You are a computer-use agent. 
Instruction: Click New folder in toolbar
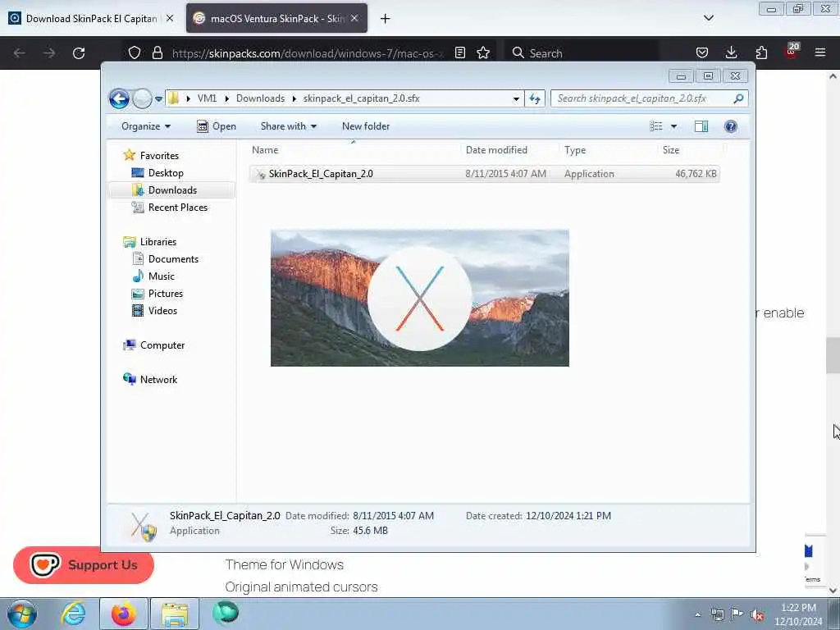366,126
